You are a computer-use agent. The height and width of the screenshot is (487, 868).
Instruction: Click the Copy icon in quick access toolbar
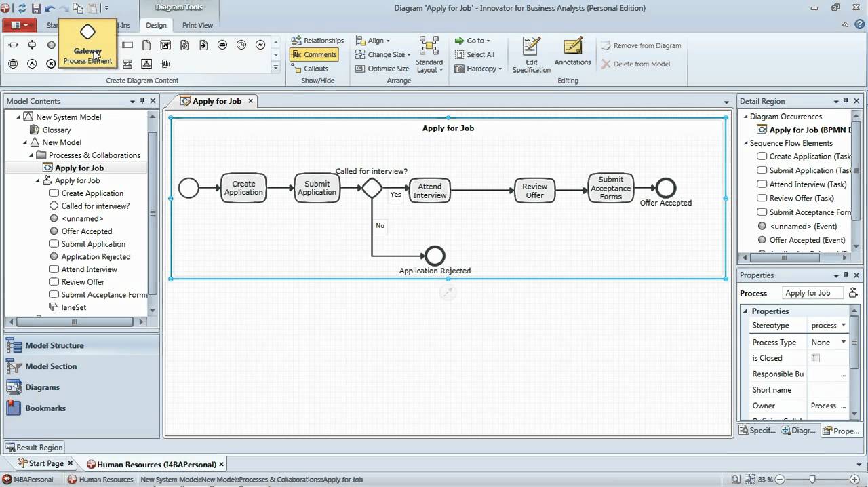(78, 8)
